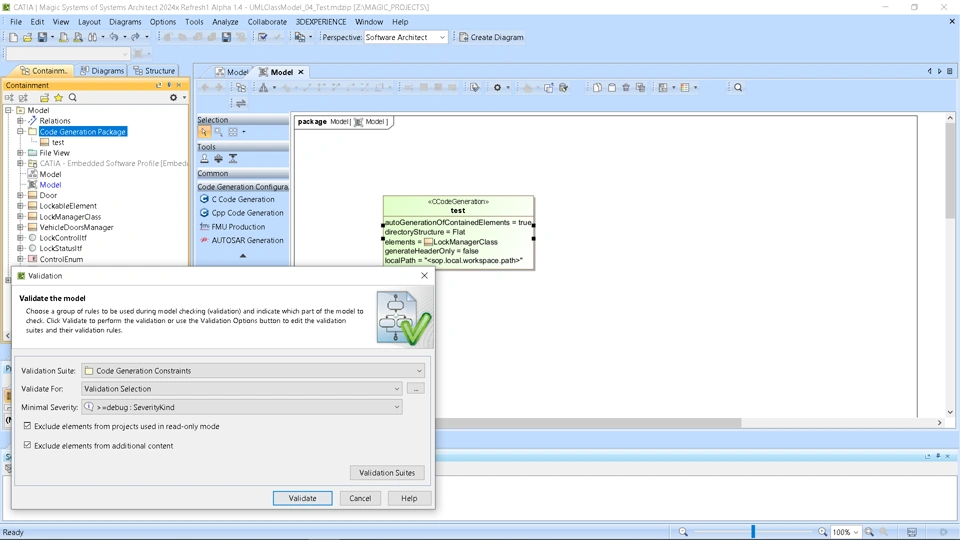960x540 pixels.
Task: Click the Validation Suites button
Action: click(387, 473)
